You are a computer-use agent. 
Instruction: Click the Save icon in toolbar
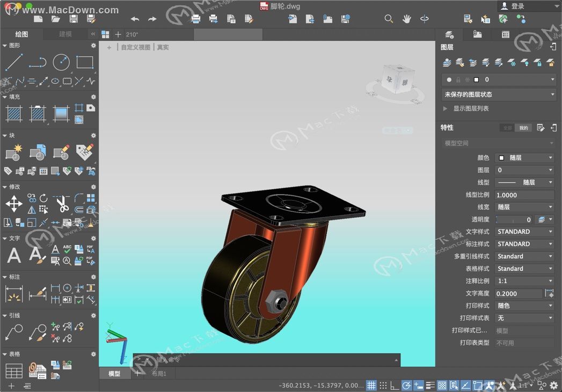(74, 19)
